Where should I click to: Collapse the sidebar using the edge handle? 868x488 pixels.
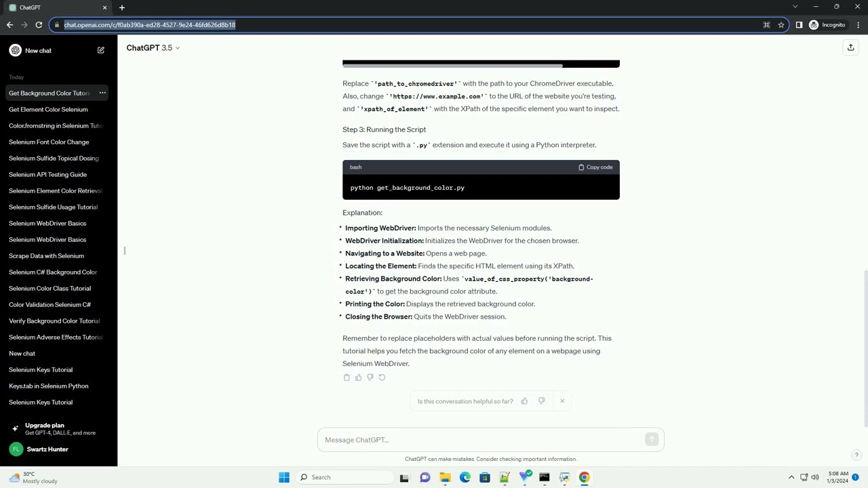125,251
